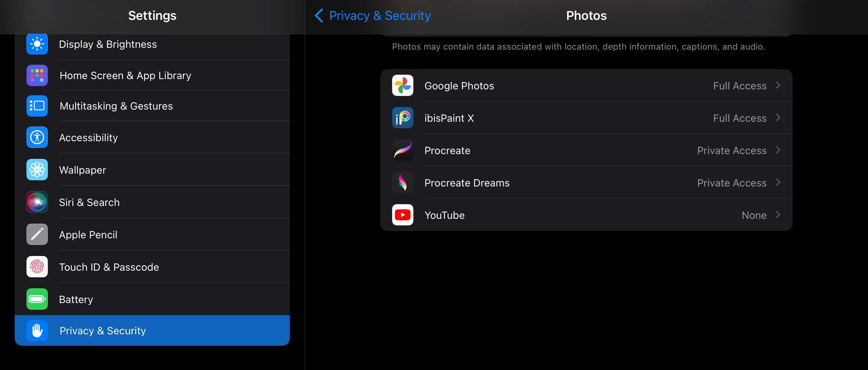Viewport: 868px width, 370px height.
Task: Open Google Photos photo permissions
Action: [x=586, y=85]
